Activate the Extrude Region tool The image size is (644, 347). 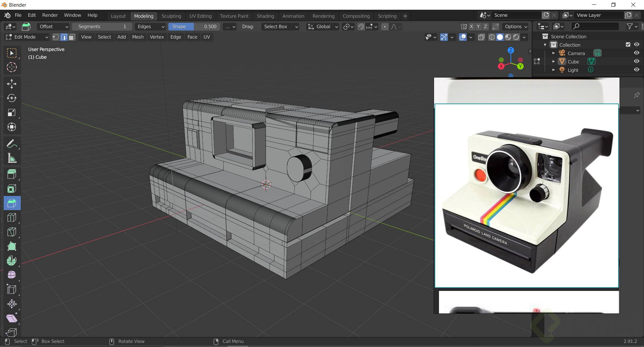12,174
